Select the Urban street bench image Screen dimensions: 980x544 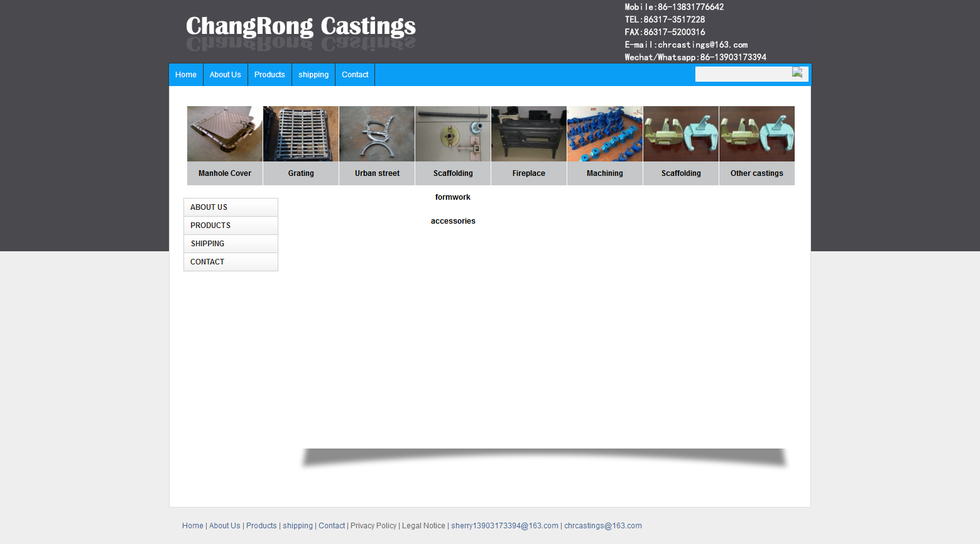(x=377, y=134)
